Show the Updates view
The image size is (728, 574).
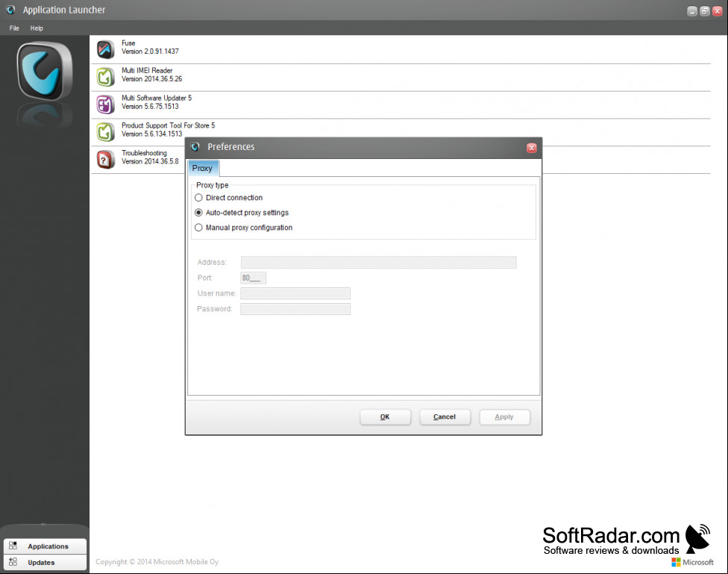[45, 562]
